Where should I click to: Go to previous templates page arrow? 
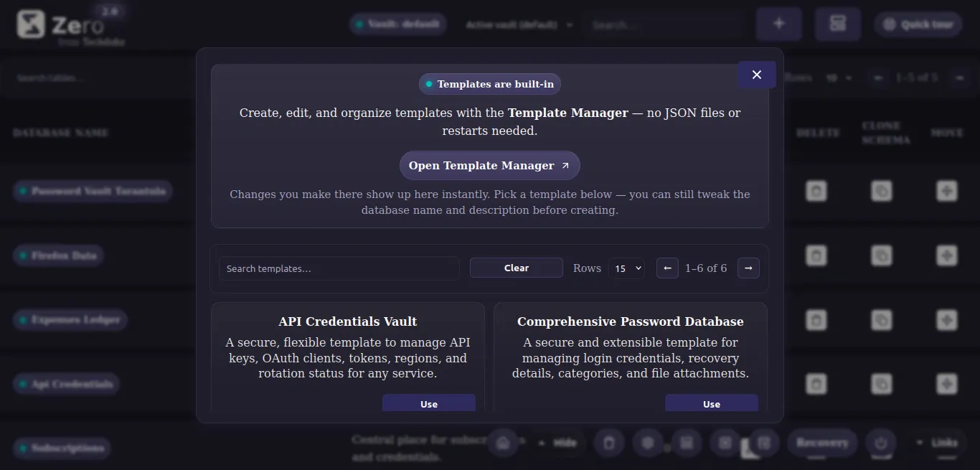pyautogui.click(x=667, y=268)
